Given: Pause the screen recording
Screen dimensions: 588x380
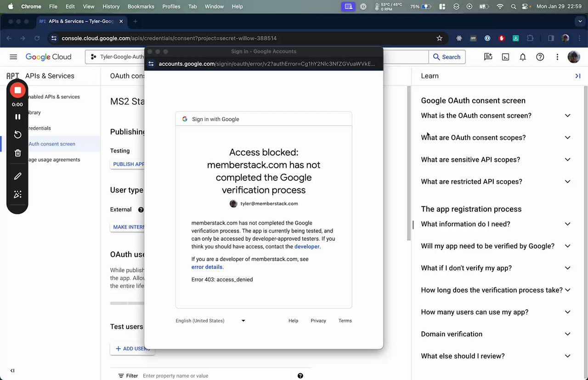Looking at the screenshot, I should pos(17,117).
